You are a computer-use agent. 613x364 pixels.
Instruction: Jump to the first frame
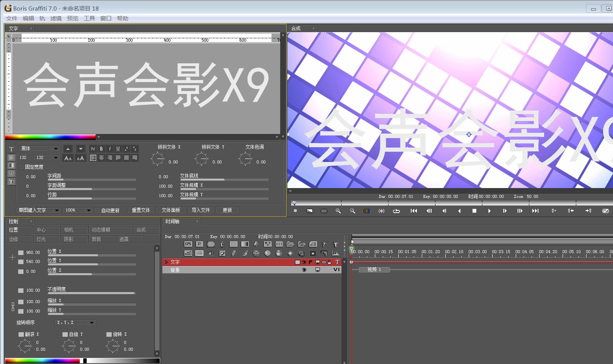(x=414, y=211)
